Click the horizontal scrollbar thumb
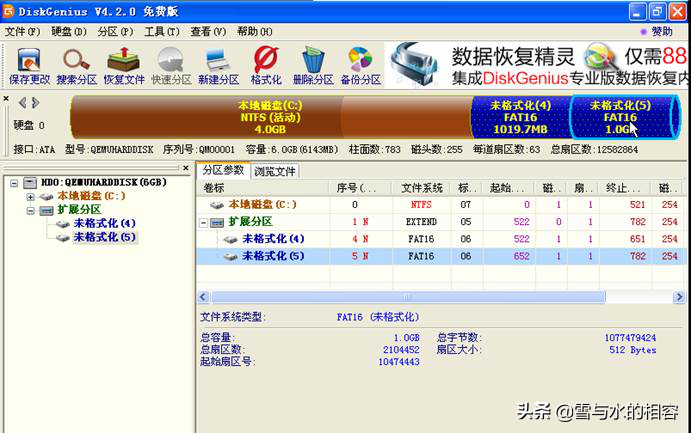This screenshot has height=433, width=691. coord(409,297)
